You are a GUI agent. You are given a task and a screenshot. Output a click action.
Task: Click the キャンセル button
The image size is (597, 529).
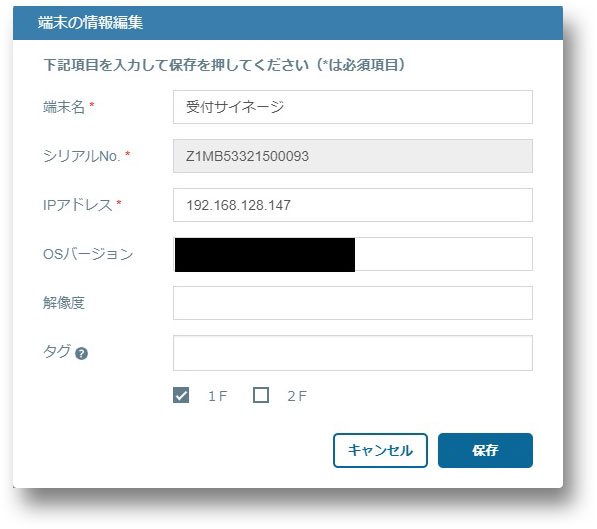pyautogui.click(x=380, y=451)
